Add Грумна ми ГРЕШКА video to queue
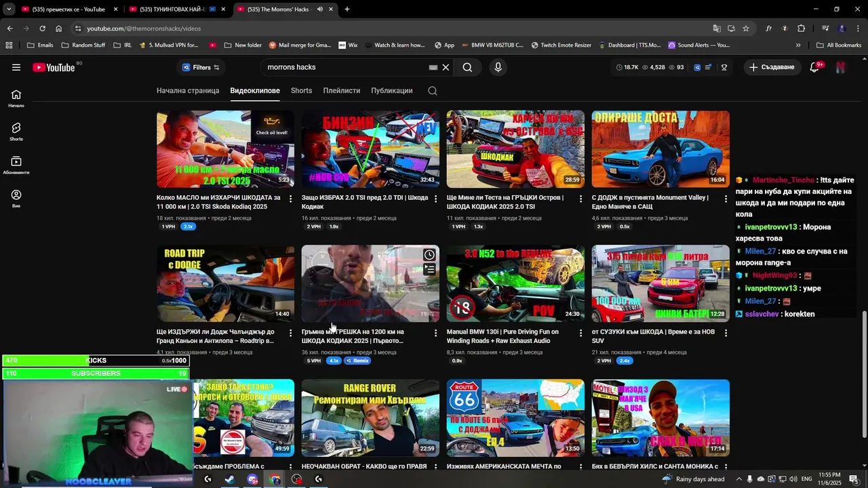The image size is (868, 488). 429,269
